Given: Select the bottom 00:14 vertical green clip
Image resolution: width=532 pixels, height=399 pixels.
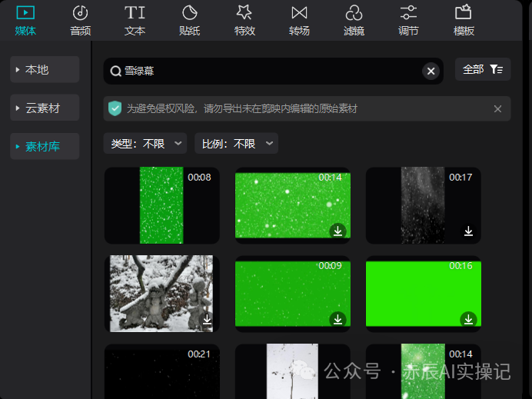Looking at the screenshot, I should [423, 371].
